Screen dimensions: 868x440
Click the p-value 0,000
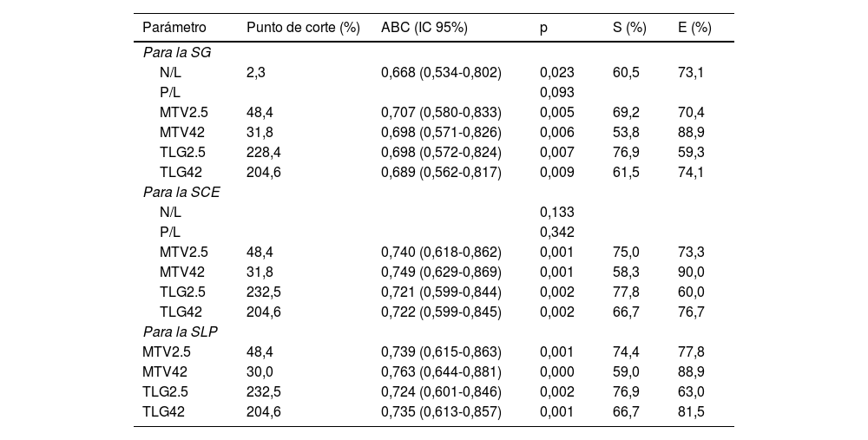pyautogui.click(x=556, y=371)
